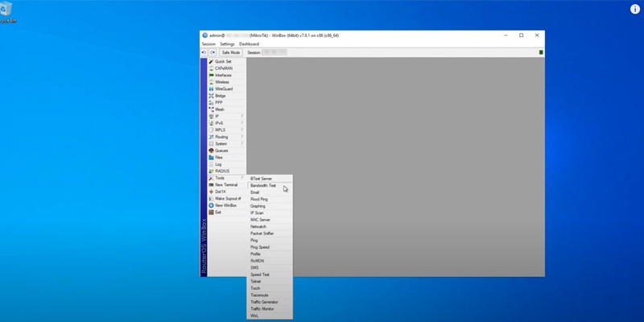
Task: Open Profile from Tools submenu
Action: pos(270,254)
